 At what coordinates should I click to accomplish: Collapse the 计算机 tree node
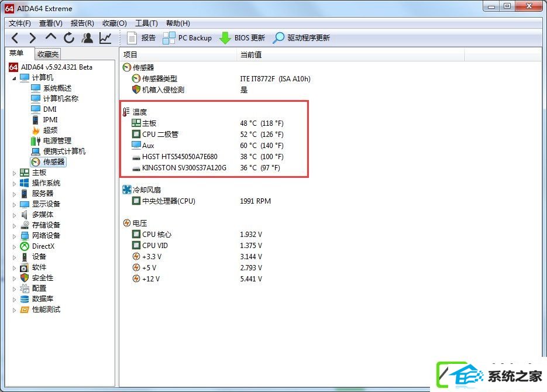14,78
